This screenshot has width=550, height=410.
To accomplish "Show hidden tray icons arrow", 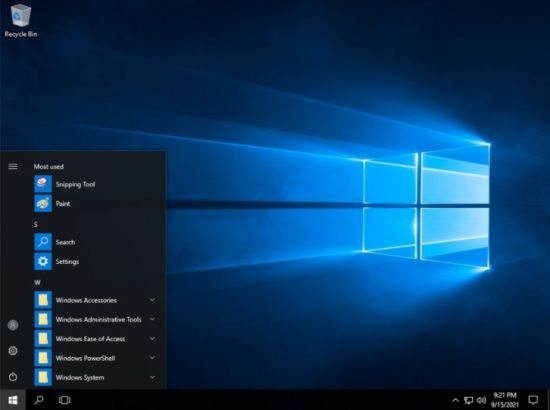I will pos(455,400).
